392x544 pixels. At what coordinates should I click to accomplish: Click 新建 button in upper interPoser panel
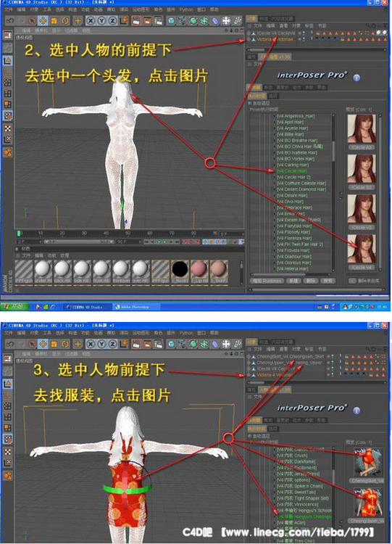[293, 281]
